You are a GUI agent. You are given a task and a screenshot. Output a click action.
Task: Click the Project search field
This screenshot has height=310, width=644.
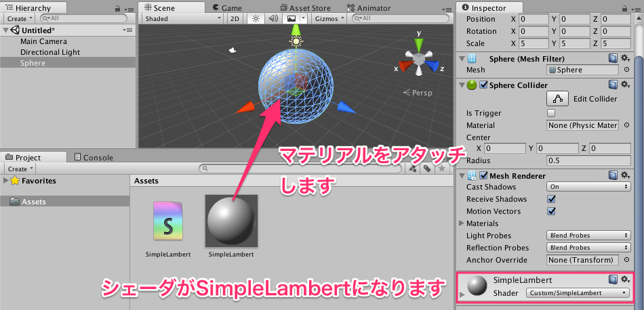pos(302,169)
